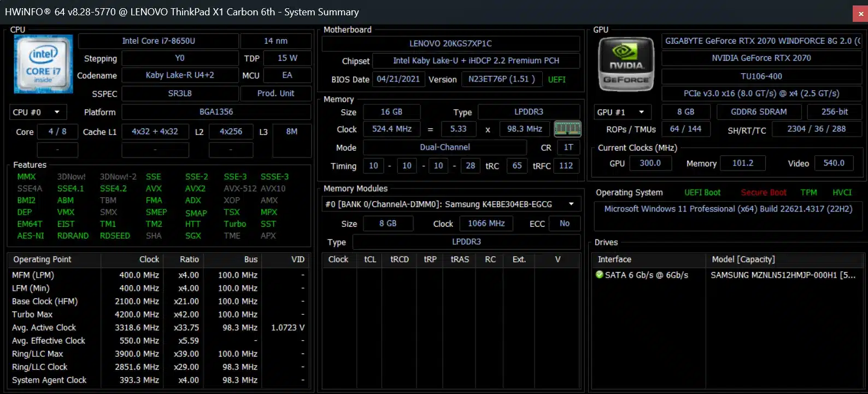Click the 101.2 GPU memory clock value
The image size is (868, 394).
point(743,163)
